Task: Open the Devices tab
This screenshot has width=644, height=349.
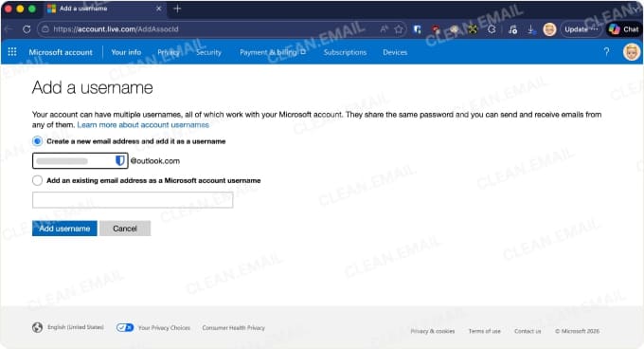Action: tap(395, 52)
